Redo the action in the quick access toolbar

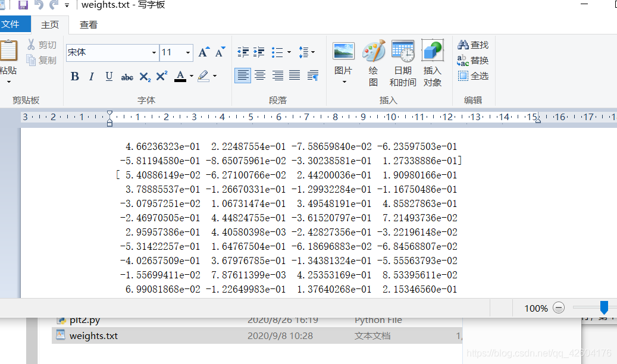54,5
